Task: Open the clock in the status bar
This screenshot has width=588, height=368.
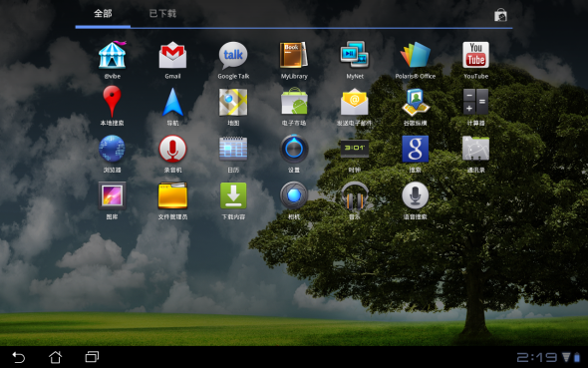Action: point(536,357)
